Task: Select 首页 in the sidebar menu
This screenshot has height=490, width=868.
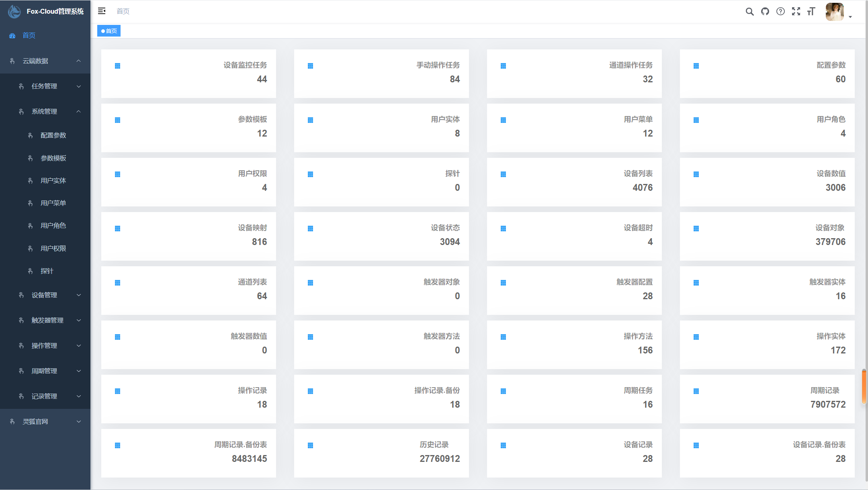Action: 45,36
